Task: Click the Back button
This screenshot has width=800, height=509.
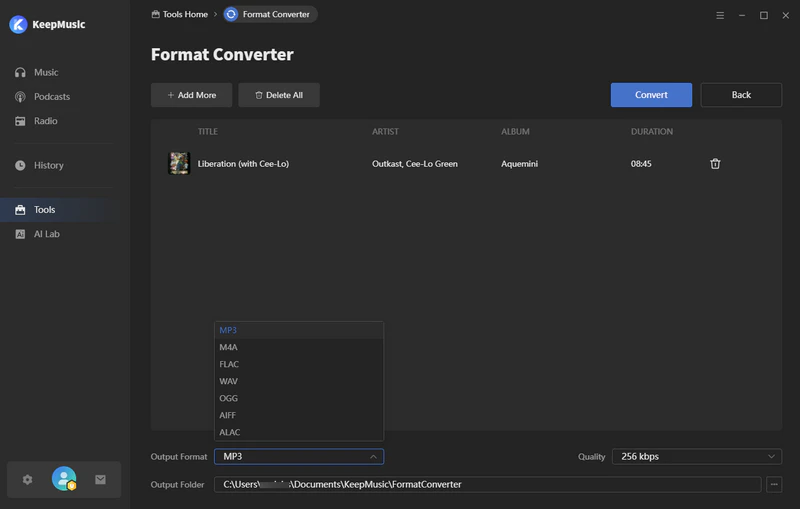Action: tap(741, 95)
